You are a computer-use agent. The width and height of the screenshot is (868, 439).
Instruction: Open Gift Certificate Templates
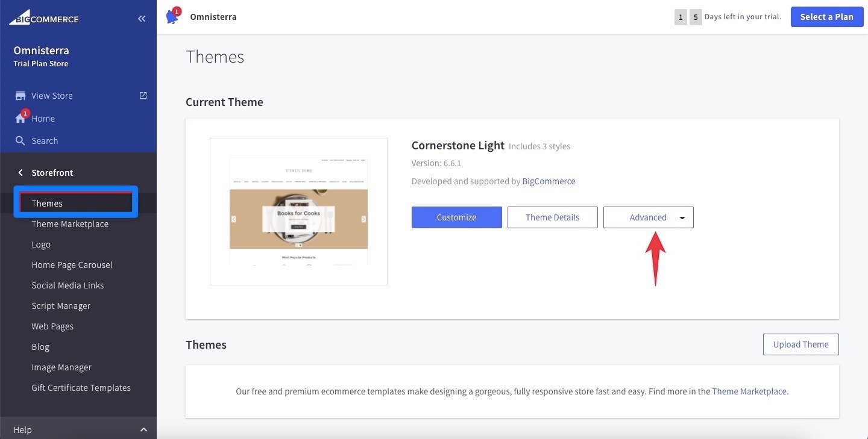click(81, 388)
